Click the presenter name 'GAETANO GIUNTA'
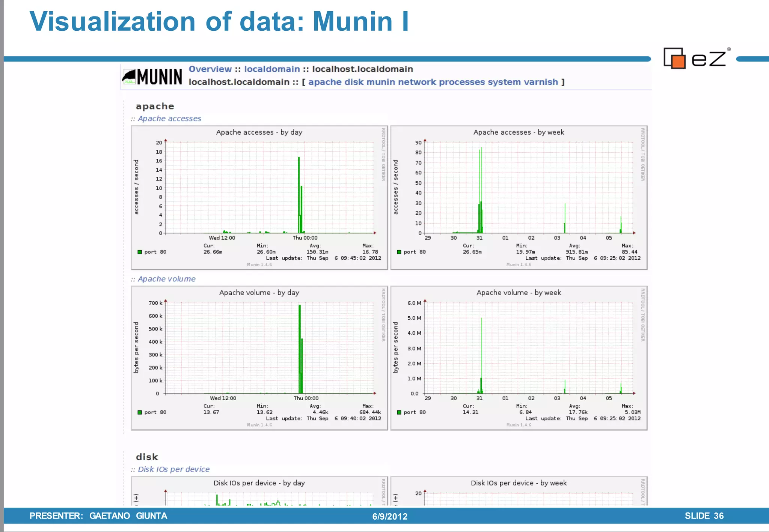Screen dimensions: 769x532 [x=128, y=516]
